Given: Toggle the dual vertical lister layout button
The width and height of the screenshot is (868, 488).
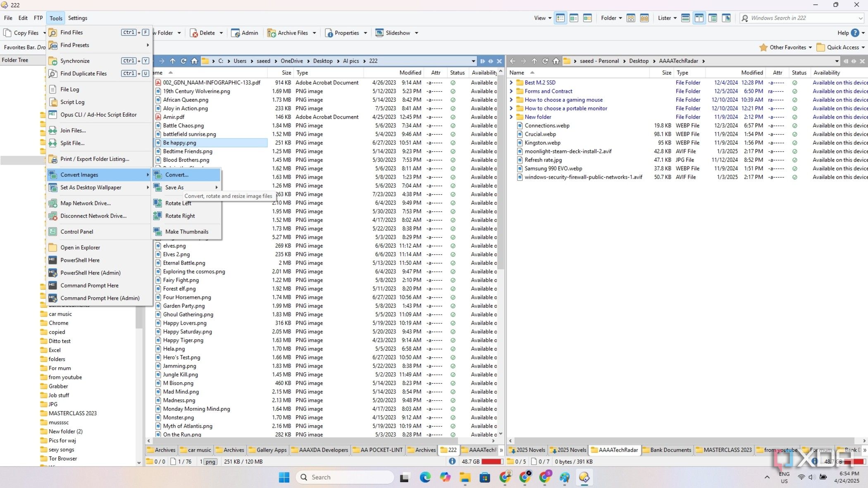Looking at the screenshot, I should click(x=699, y=18).
